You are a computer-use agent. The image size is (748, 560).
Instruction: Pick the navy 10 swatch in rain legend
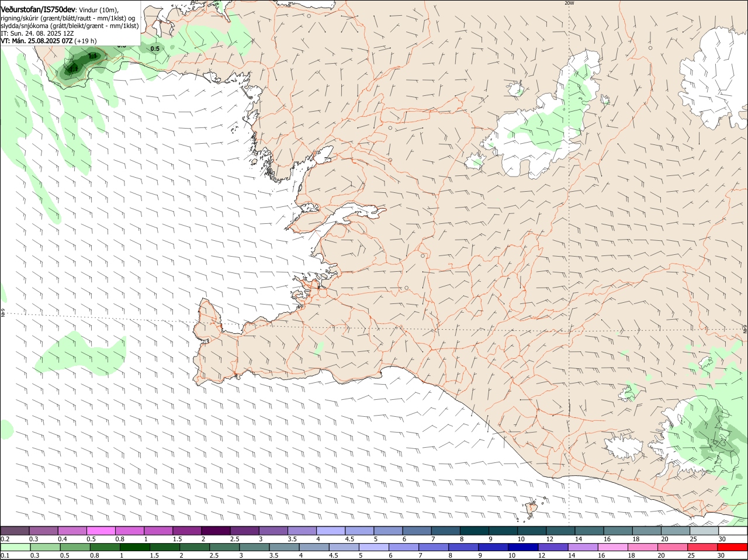click(524, 547)
